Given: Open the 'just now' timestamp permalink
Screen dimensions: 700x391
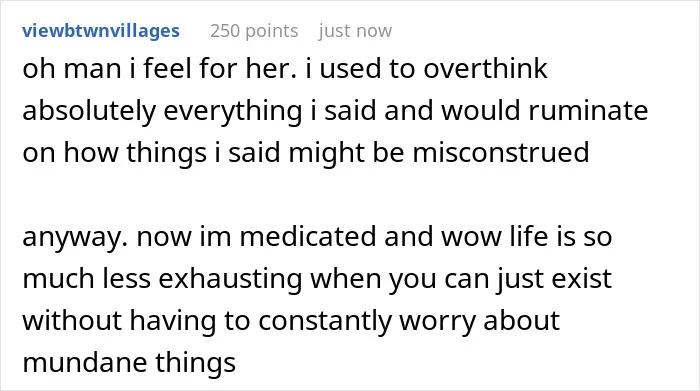Looking at the screenshot, I should point(355,31).
